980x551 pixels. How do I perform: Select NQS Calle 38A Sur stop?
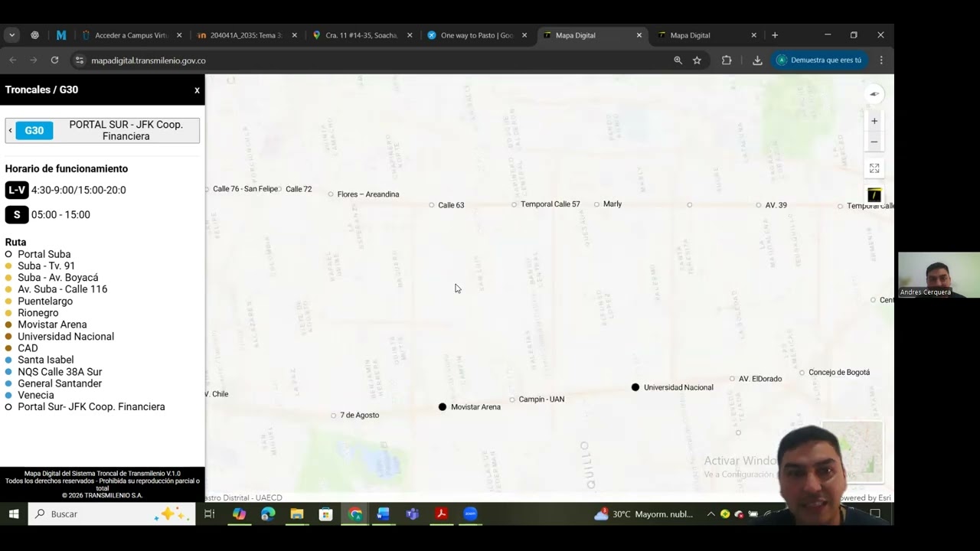(x=60, y=372)
